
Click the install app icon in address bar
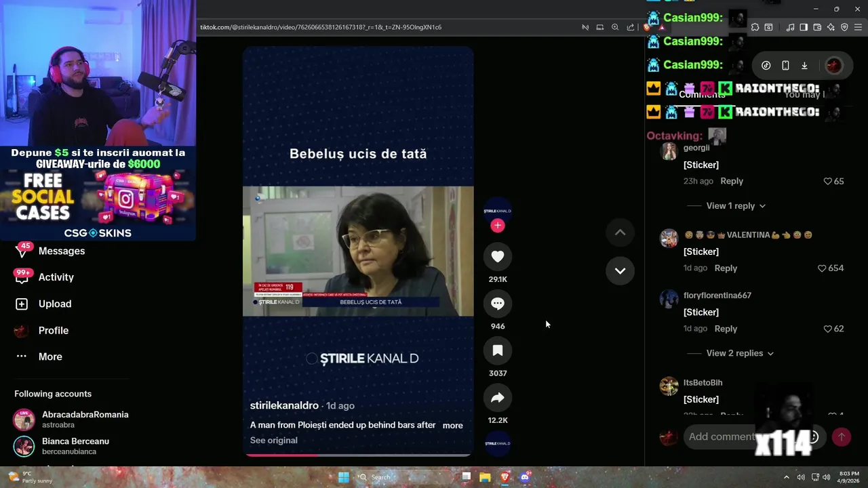600,27
